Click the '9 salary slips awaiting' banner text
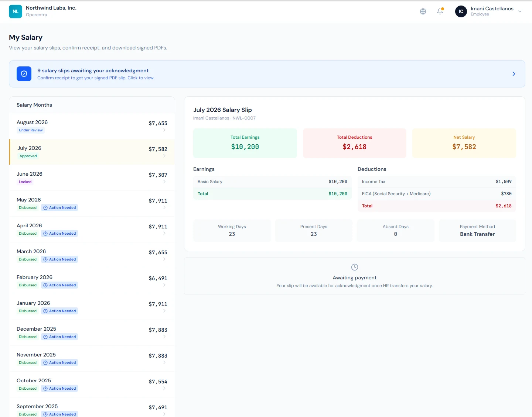This screenshot has width=532, height=417. point(93,70)
